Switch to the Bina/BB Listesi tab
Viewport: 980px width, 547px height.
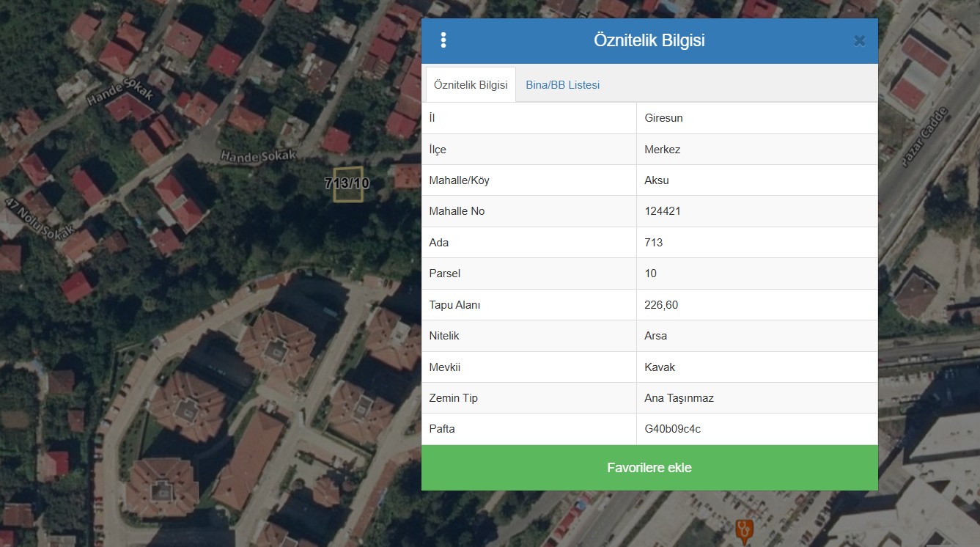coord(562,85)
